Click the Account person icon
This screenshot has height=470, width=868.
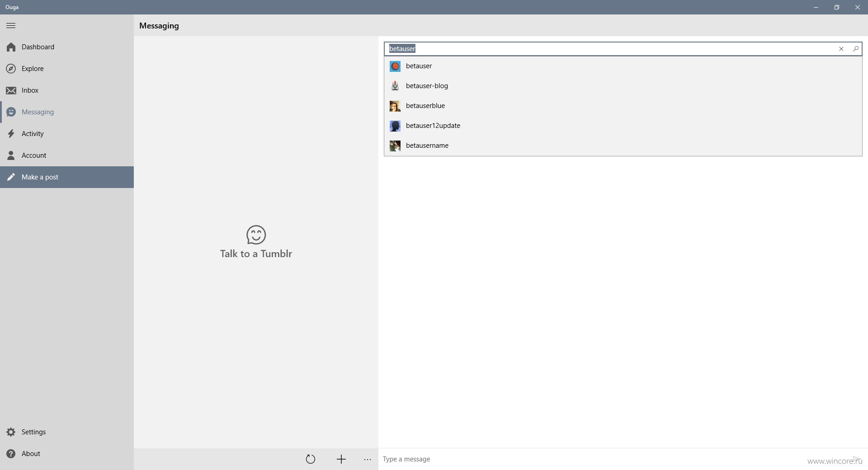pos(11,155)
